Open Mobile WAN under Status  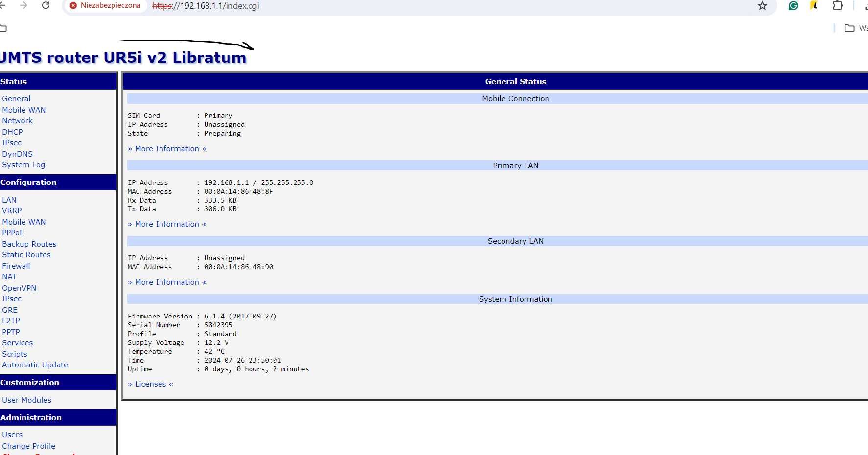[x=24, y=110]
